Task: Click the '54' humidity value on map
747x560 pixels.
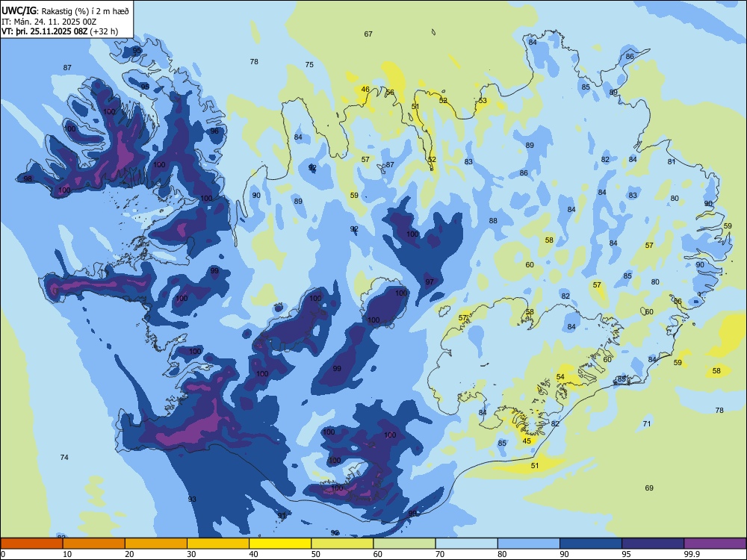Action: tap(560, 376)
